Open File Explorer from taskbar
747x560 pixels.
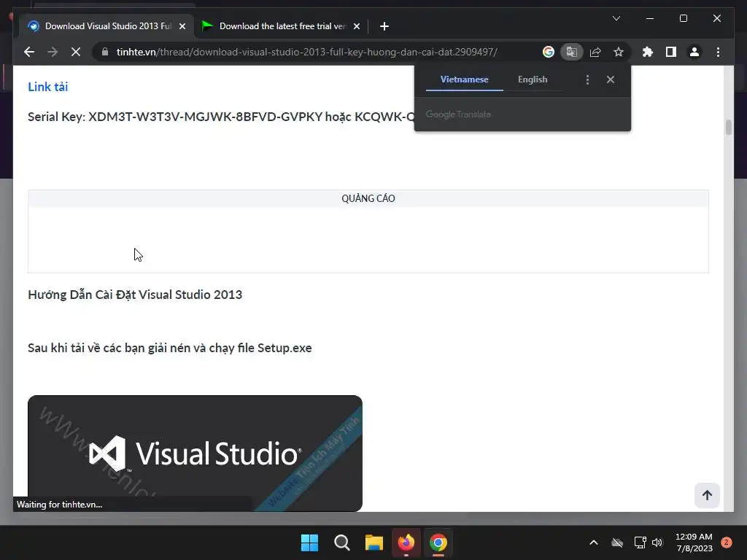(374, 542)
